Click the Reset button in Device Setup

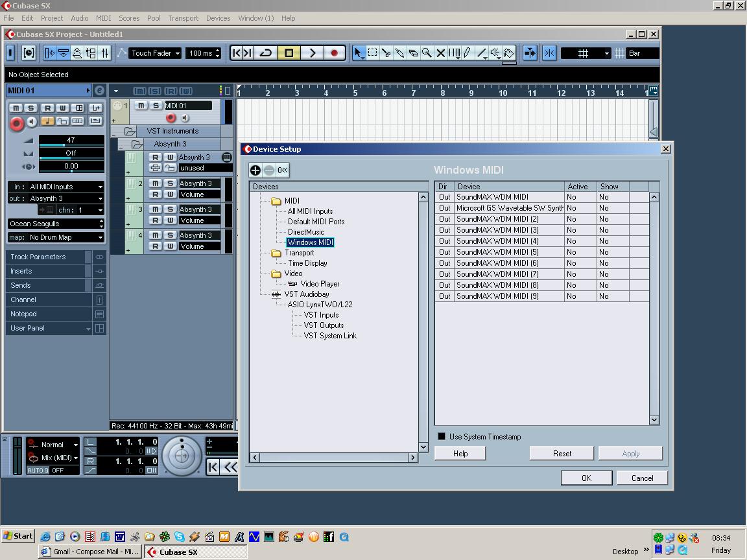(562, 453)
